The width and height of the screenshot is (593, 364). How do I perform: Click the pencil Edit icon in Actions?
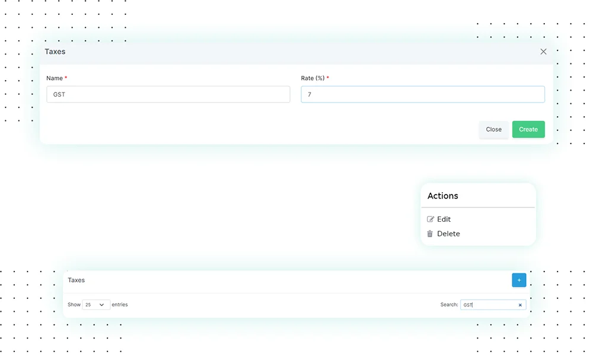click(431, 219)
